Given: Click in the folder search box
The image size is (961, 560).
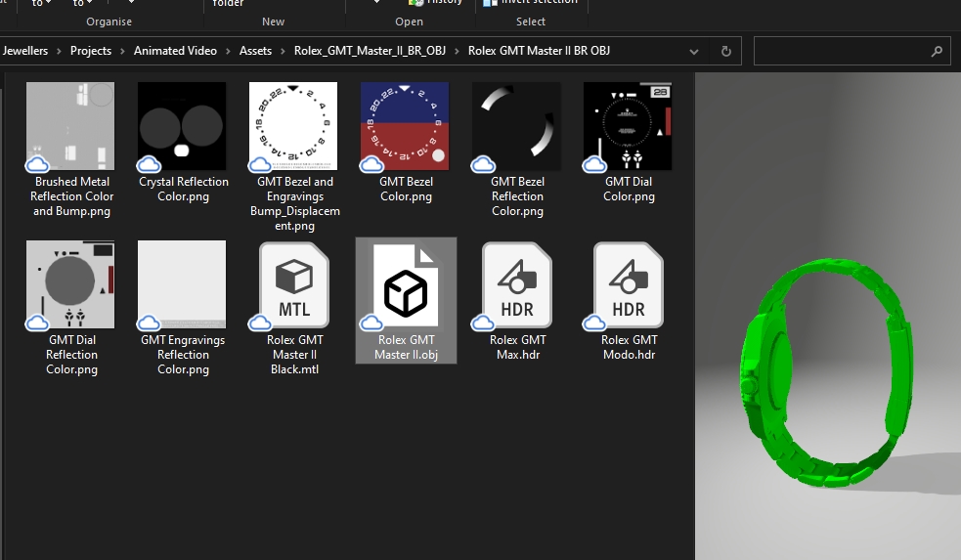Looking at the screenshot, I should [853, 51].
